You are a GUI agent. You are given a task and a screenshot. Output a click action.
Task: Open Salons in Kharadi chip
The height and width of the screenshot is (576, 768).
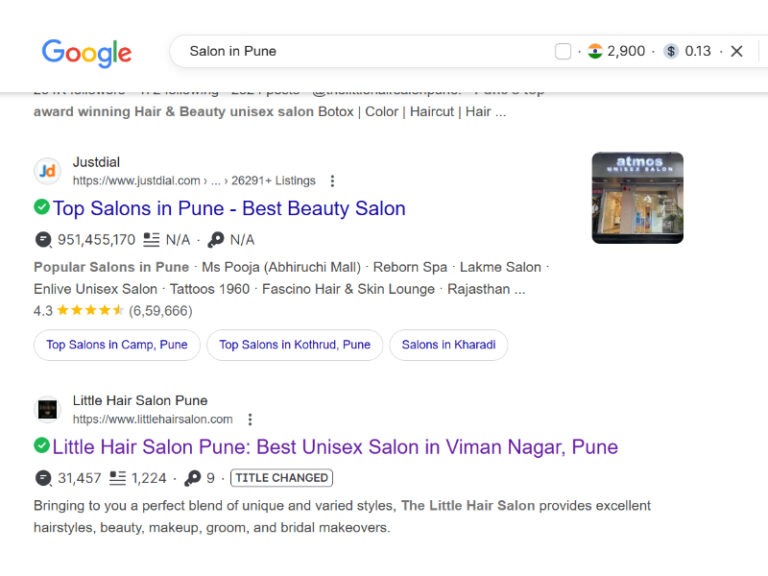point(448,345)
